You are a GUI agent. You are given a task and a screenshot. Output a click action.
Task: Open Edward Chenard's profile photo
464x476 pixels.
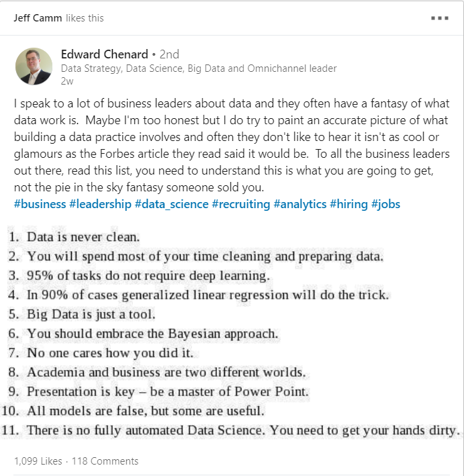coord(34,66)
